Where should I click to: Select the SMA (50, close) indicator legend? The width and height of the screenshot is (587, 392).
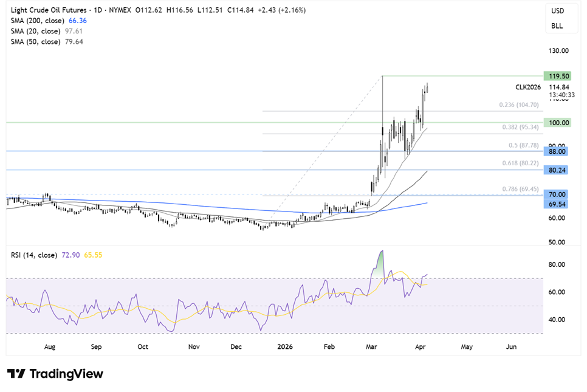pyautogui.click(x=36, y=42)
